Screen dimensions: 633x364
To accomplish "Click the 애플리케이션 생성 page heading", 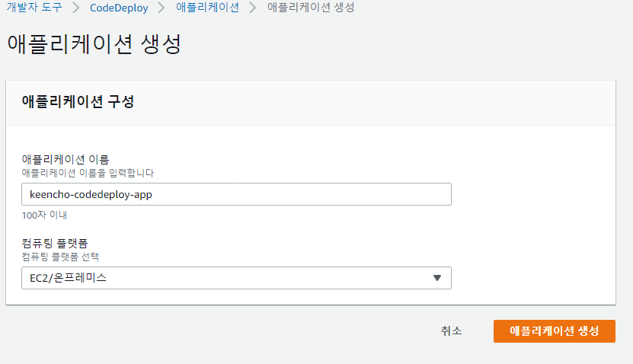I will coord(94,43).
